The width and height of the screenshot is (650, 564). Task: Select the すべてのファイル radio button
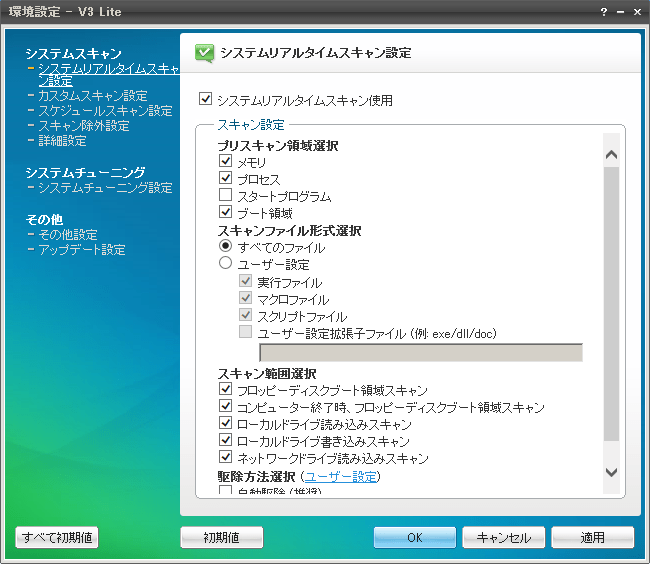tap(226, 246)
